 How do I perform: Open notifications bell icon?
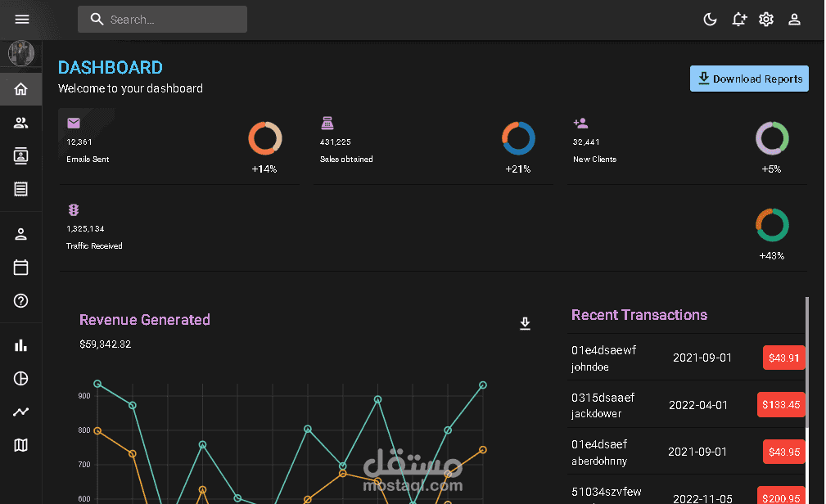click(738, 20)
